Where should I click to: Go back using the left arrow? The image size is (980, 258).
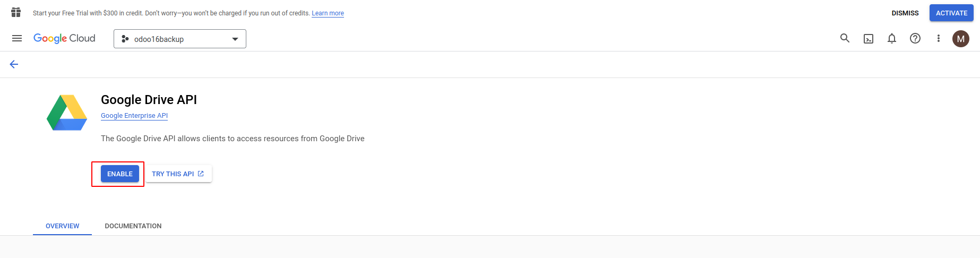(x=14, y=64)
